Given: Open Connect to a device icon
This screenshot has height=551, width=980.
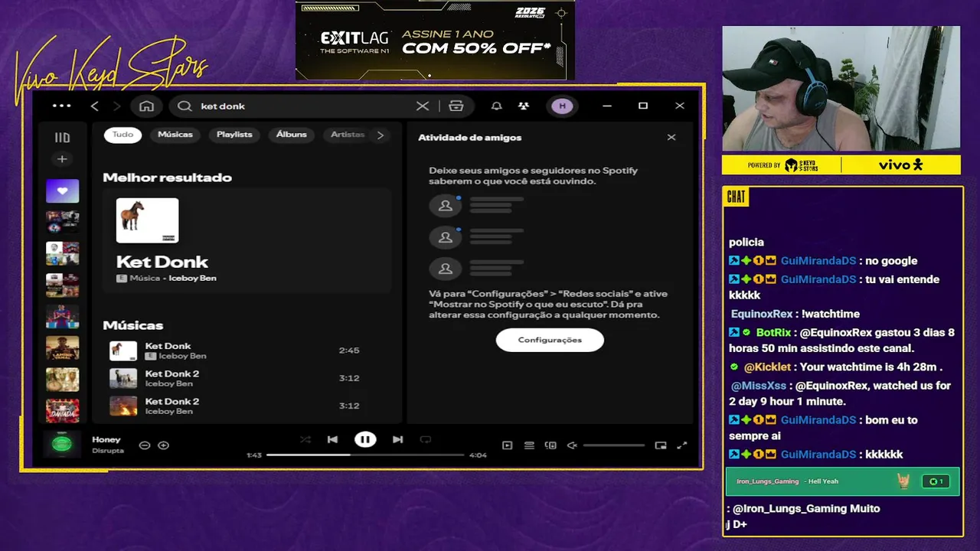Looking at the screenshot, I should pyautogui.click(x=550, y=445).
